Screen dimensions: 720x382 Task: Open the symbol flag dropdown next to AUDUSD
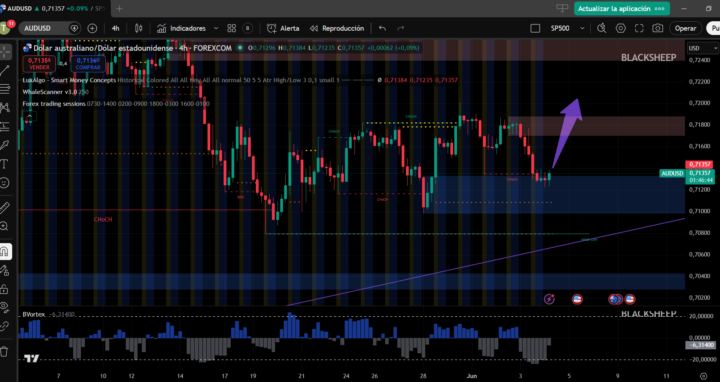click(x=74, y=28)
